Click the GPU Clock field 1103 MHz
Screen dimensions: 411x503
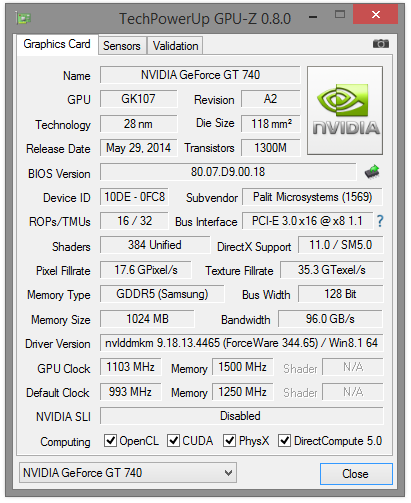131,367
